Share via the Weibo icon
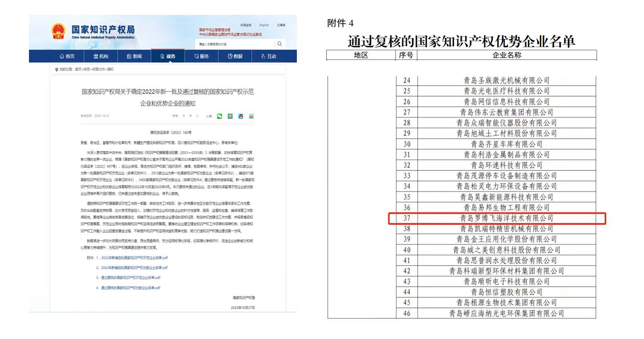Screen dimensions: 644x339 251,116
